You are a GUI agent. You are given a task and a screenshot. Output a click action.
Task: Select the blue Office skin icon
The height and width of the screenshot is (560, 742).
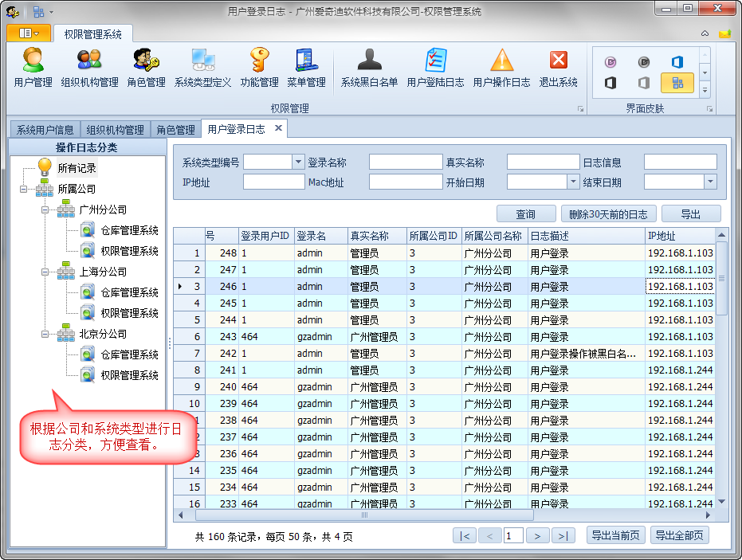(x=677, y=62)
